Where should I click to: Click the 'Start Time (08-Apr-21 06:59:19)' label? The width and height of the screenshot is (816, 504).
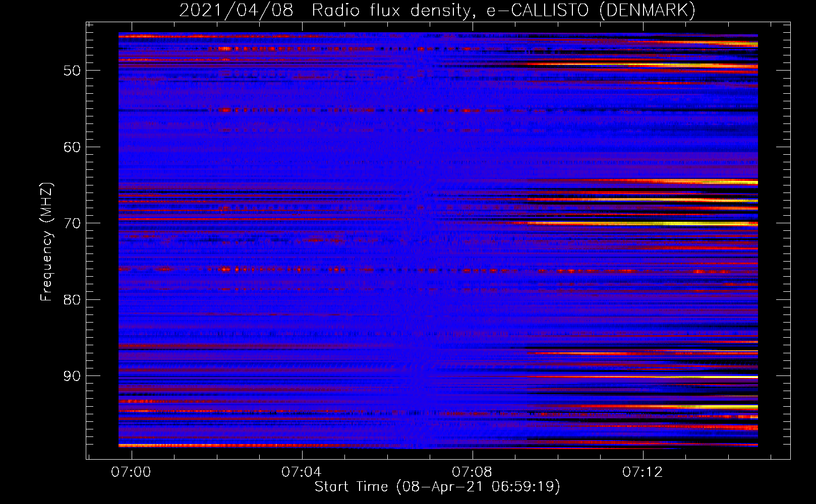(x=437, y=487)
